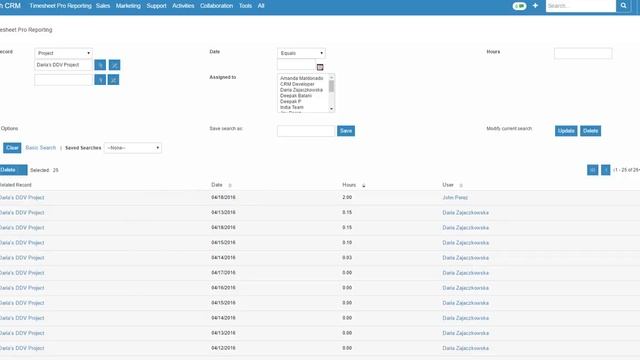640x360 pixels.
Task: Click Delete next to the Update button
Action: (591, 131)
